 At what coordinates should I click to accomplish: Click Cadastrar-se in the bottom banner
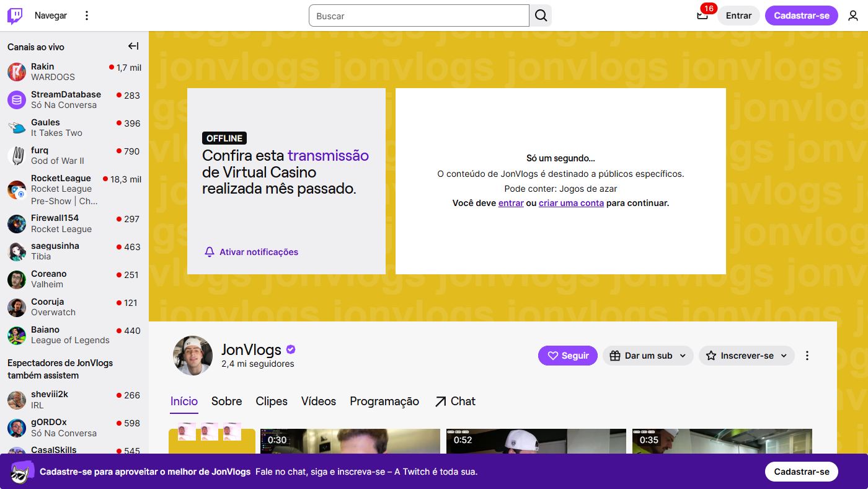801,472
